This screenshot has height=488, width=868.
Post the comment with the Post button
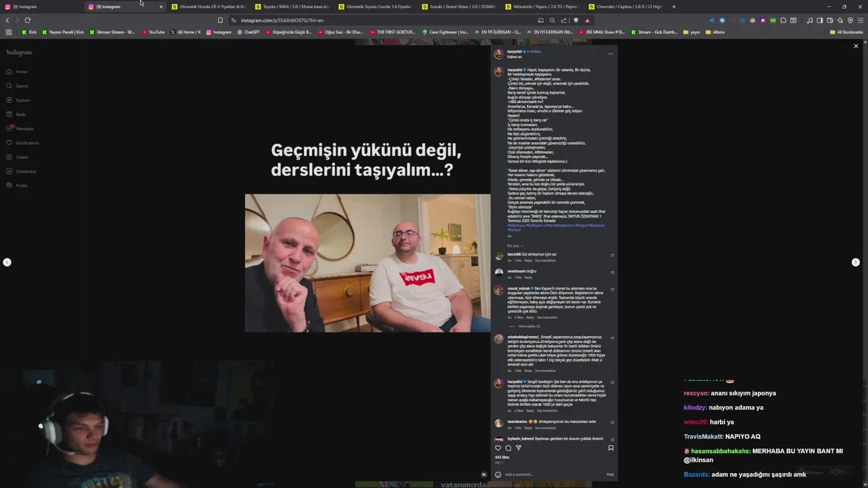pos(610,474)
